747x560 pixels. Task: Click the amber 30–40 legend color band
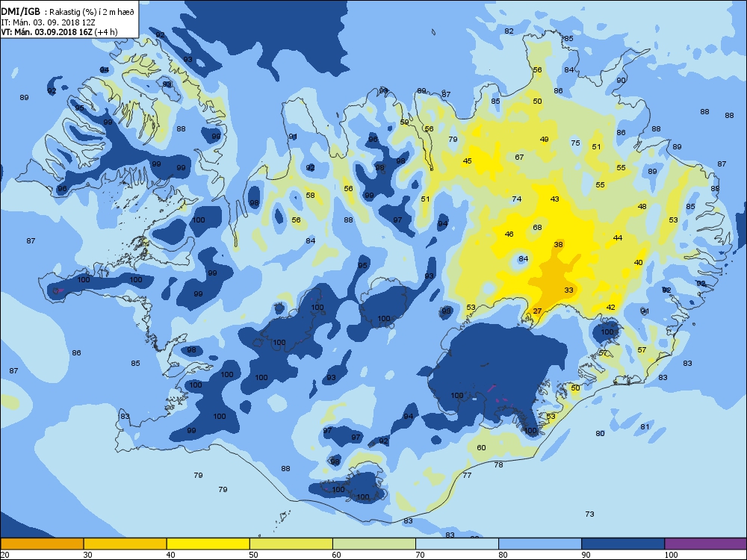[125, 544]
